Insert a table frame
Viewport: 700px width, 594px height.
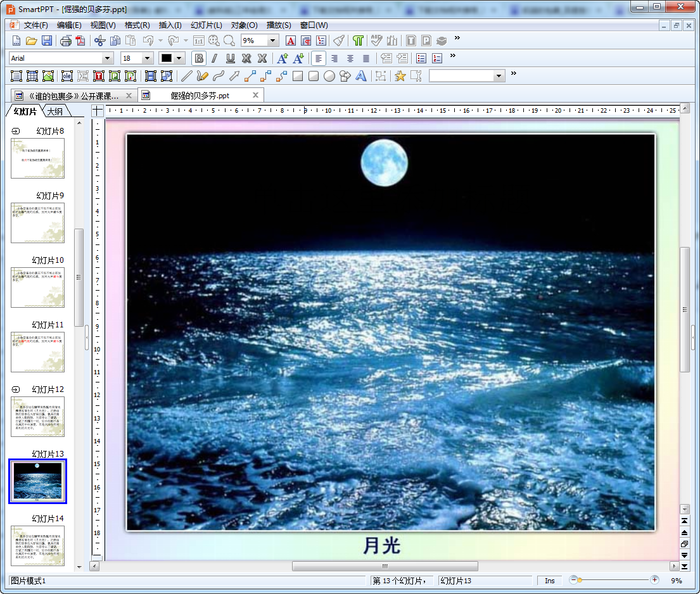(x=32, y=76)
